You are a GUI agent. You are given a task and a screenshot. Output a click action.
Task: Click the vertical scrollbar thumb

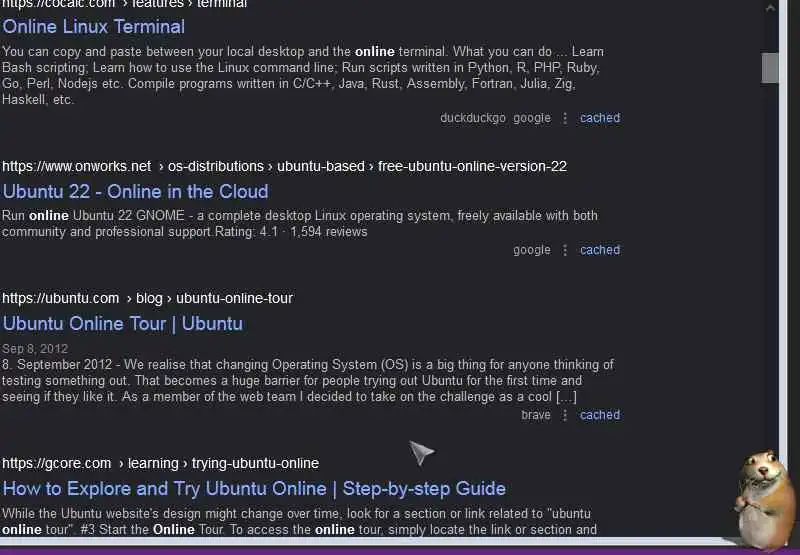point(770,67)
